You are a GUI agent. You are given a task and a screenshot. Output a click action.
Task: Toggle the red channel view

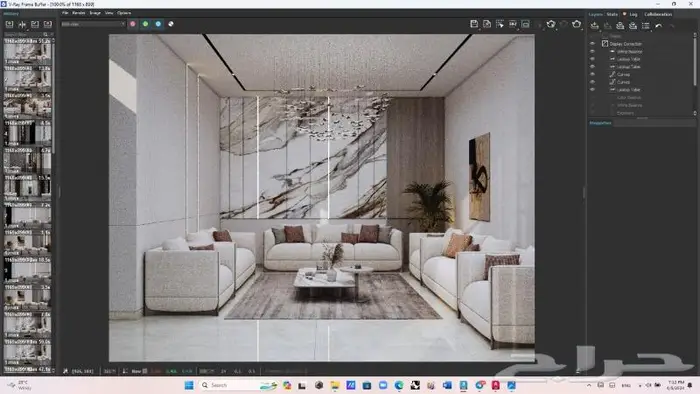[x=133, y=24]
